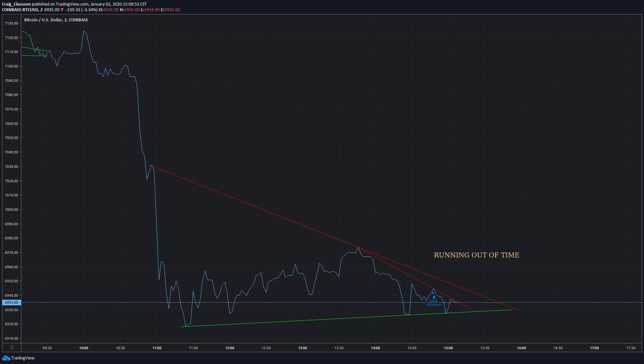Click the red down-triangle price change indicator
Image resolution: width=644 pixels, height=364 pixels.
62,10
